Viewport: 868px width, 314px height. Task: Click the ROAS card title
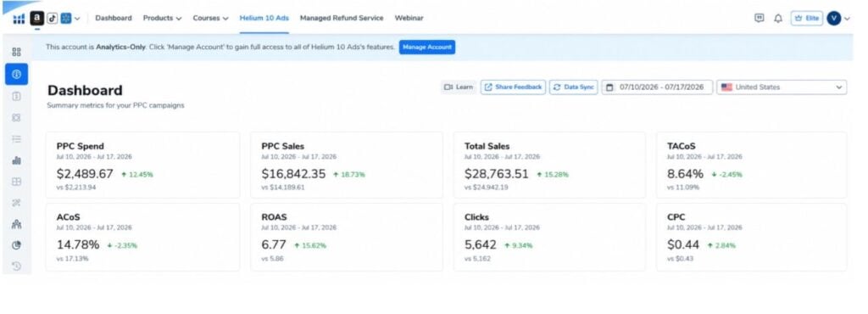click(x=274, y=217)
